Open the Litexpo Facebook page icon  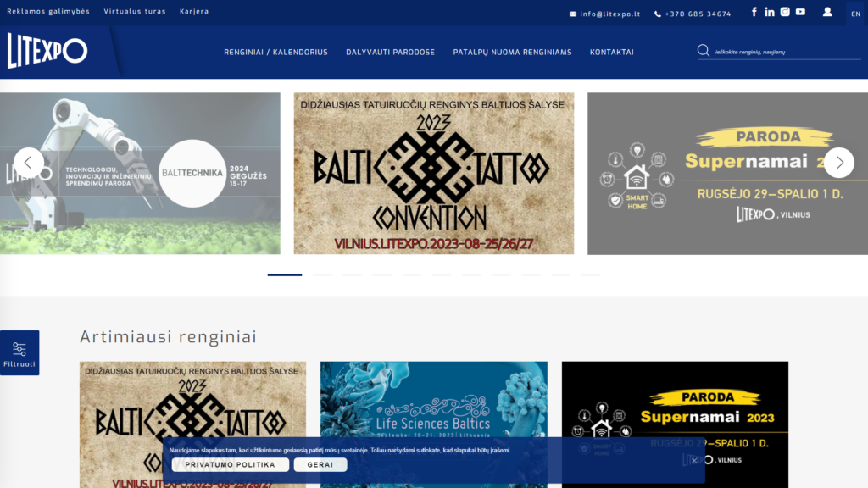(x=754, y=12)
